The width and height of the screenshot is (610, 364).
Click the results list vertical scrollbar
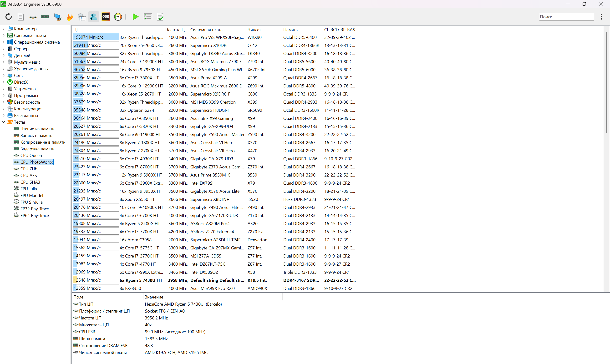point(606,82)
